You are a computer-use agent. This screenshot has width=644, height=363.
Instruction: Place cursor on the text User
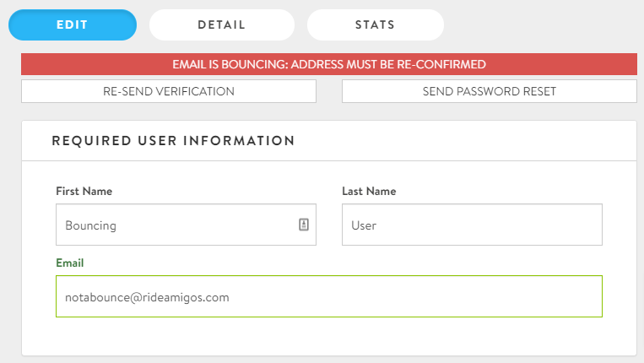click(x=364, y=226)
